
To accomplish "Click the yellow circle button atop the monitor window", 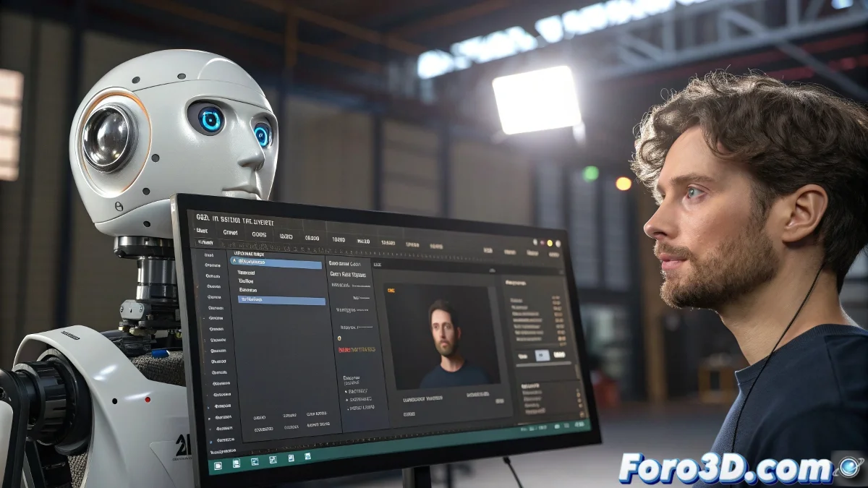I will click(x=549, y=243).
